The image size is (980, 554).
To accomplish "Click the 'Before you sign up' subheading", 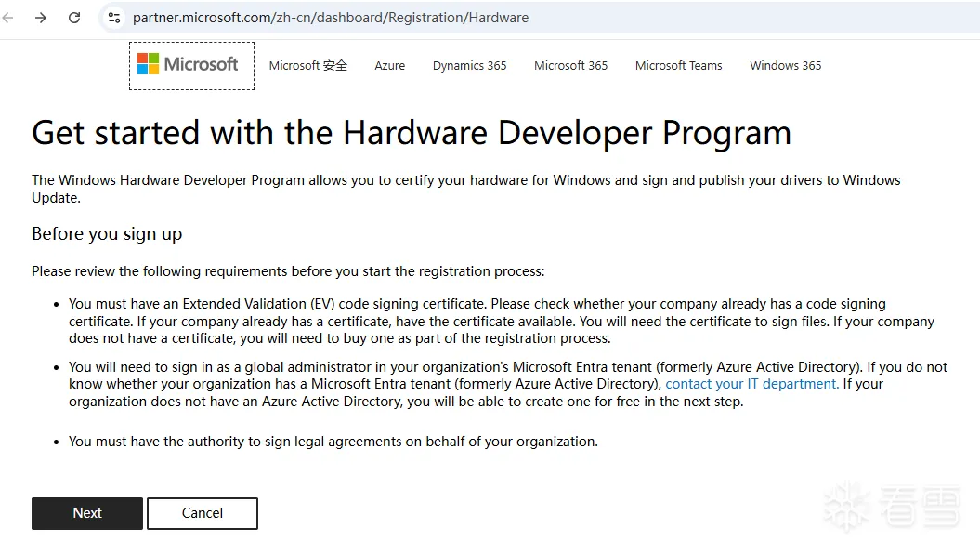I will [x=107, y=234].
